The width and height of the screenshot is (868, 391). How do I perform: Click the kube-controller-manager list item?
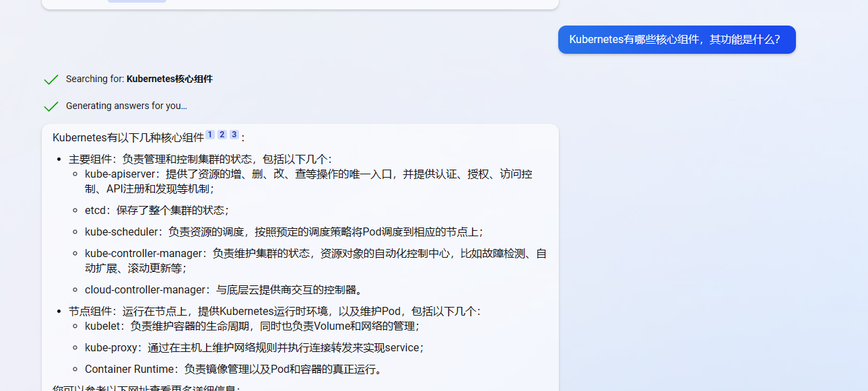(x=315, y=254)
